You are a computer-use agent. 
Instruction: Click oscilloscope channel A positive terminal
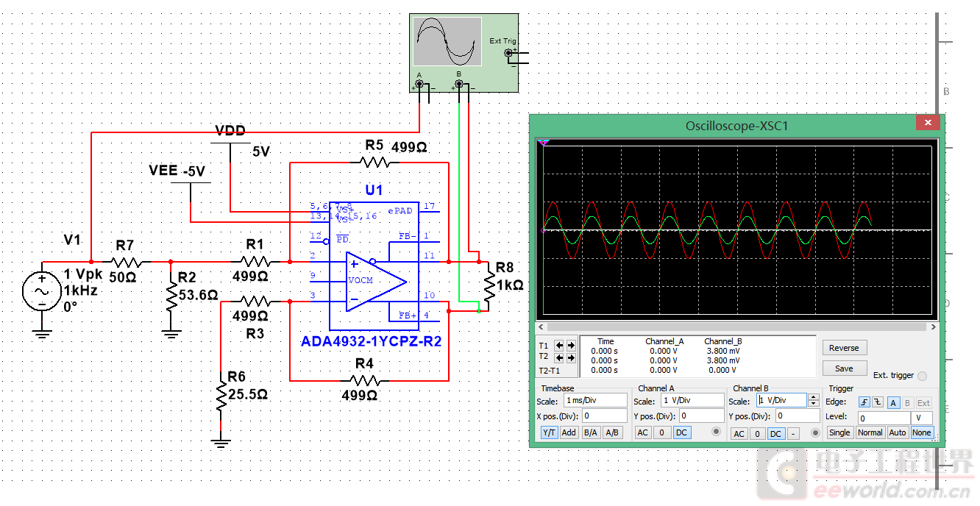click(x=419, y=85)
